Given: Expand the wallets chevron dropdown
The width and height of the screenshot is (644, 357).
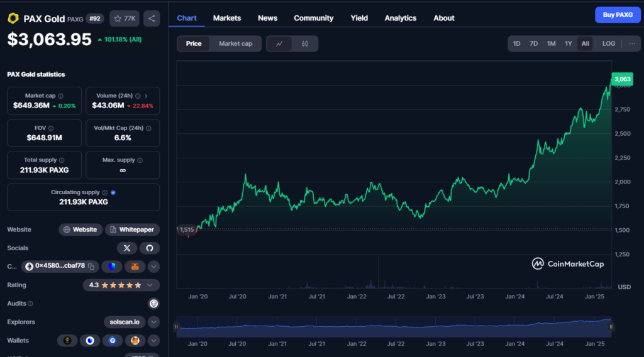Looking at the screenshot, I should click(x=153, y=341).
